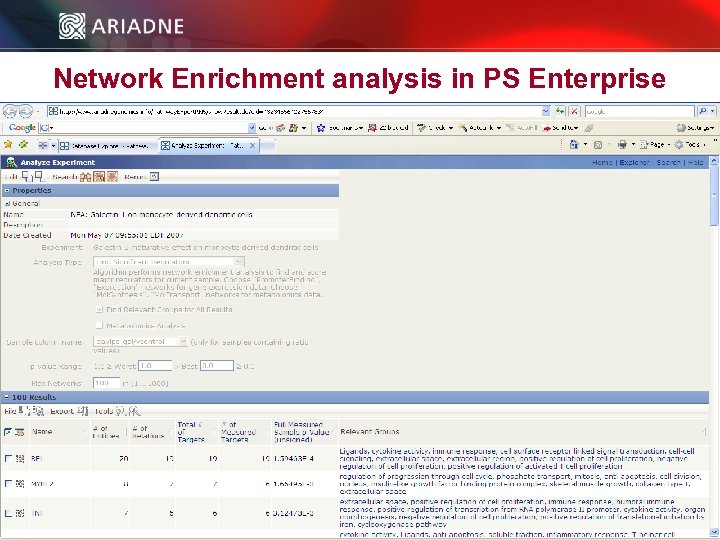The width and height of the screenshot is (720, 540).
Task: Click the yellow star Favorites Center icon
Action: [x=8, y=145]
